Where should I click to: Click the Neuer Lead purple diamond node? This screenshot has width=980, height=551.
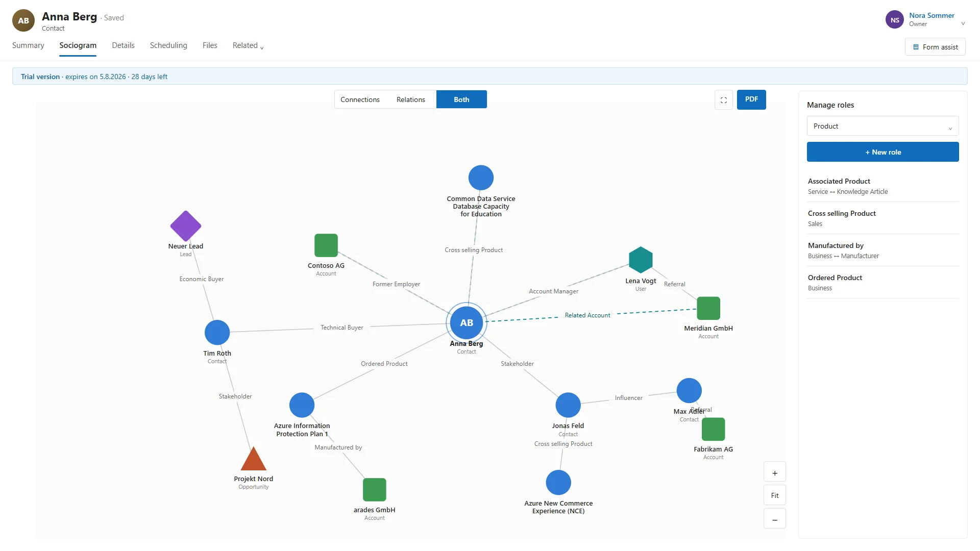(x=185, y=226)
